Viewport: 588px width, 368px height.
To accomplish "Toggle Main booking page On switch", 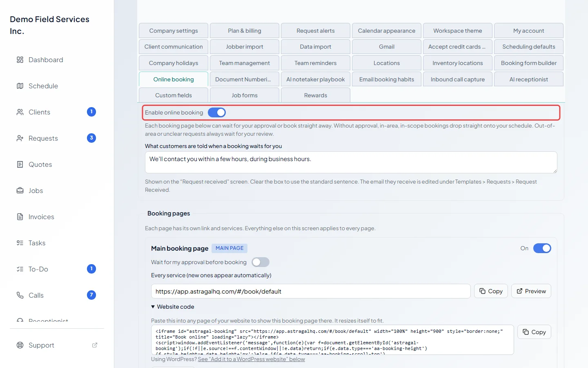I will [542, 248].
